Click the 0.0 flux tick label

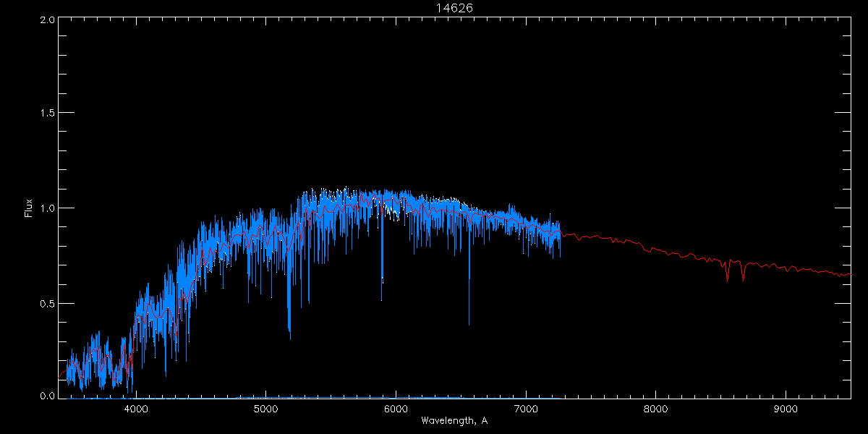tap(46, 396)
